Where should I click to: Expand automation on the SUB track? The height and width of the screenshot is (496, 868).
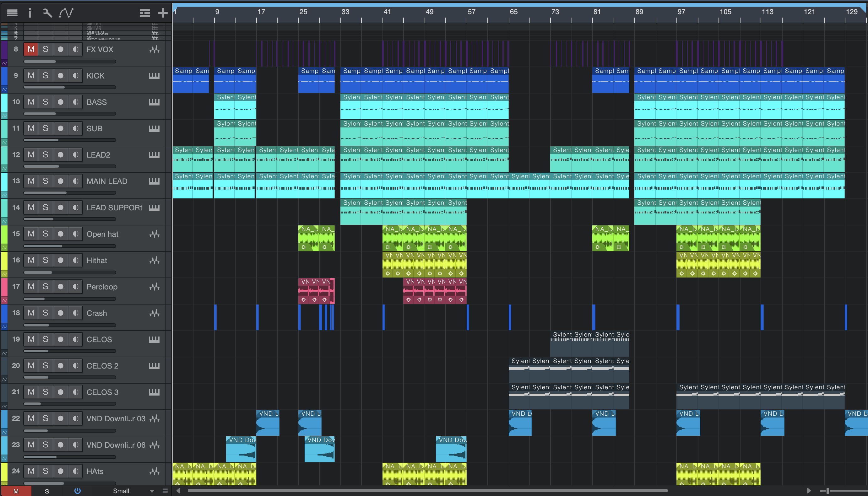(4, 142)
